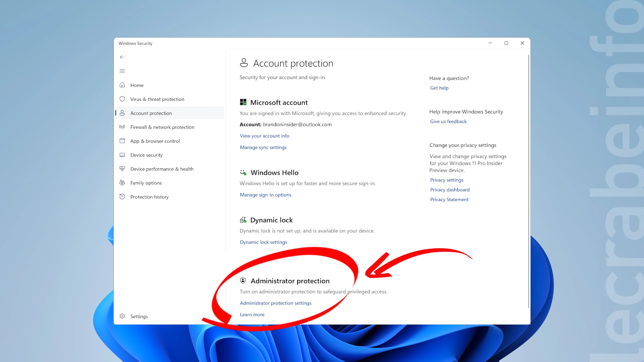Click Dynamic lock settings link
The width and height of the screenshot is (644, 362).
point(263,242)
